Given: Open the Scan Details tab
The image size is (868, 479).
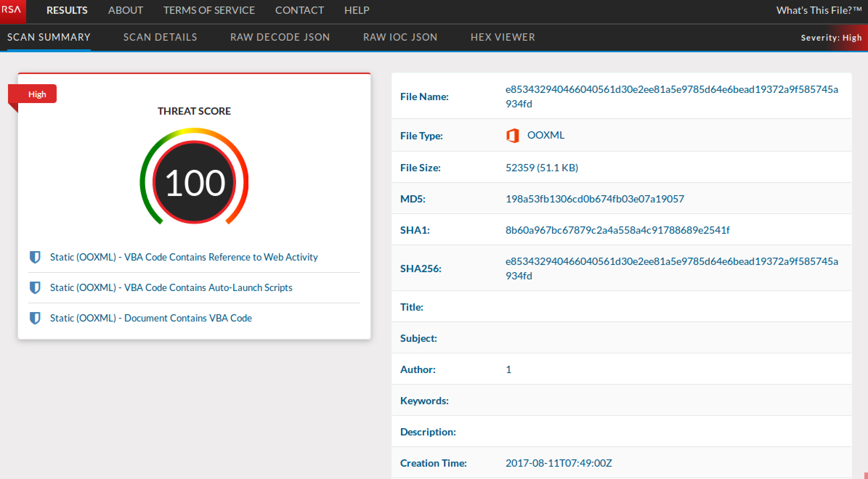Looking at the screenshot, I should (x=160, y=37).
